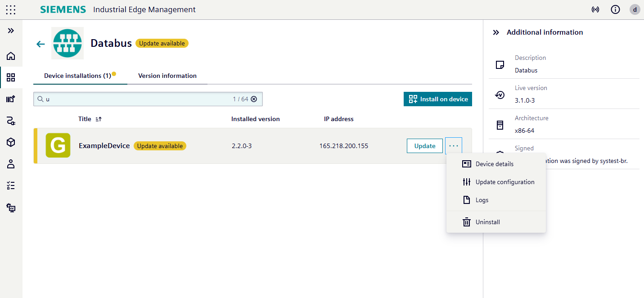Screen dimensions: 644x298
Task: Click the magnifier search icon
Action: [x=41, y=99]
